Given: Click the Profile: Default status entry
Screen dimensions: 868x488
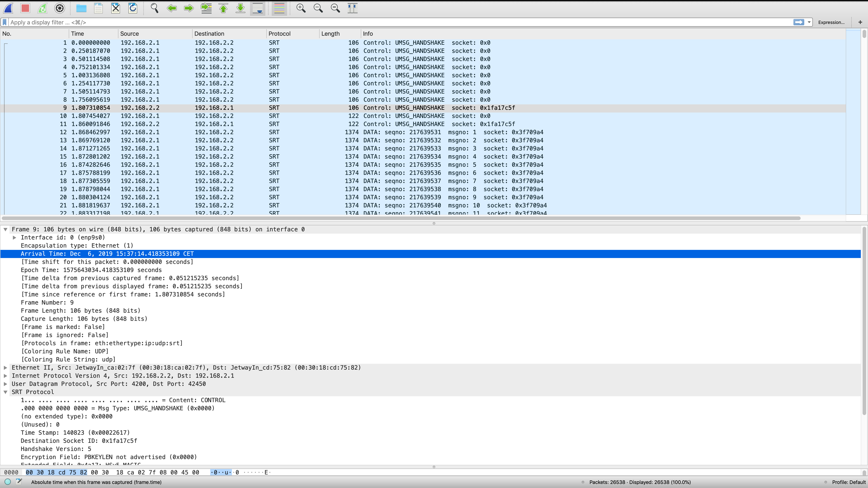Looking at the screenshot, I should coord(849,482).
